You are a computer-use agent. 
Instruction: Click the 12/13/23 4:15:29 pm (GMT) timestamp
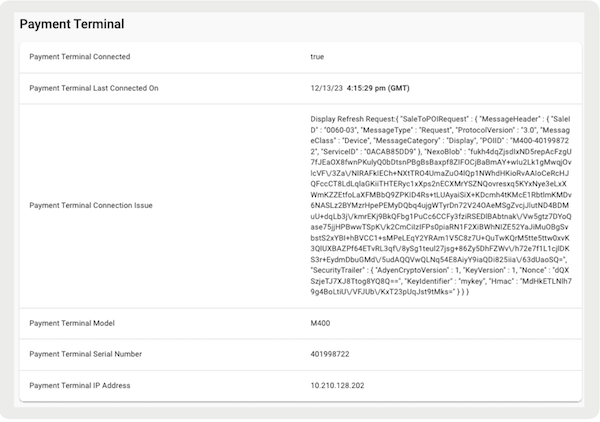click(360, 88)
